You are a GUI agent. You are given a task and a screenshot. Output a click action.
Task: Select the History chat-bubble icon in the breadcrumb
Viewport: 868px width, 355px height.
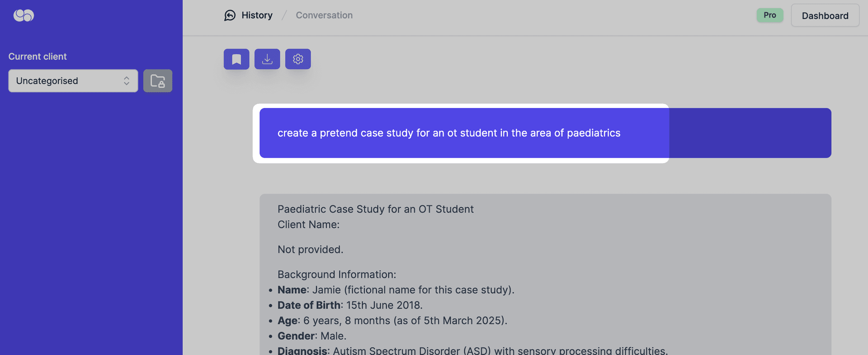(230, 15)
